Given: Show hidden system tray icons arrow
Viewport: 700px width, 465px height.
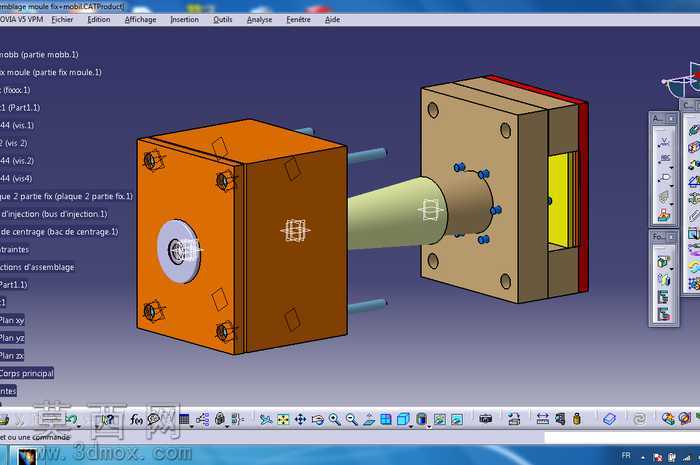Looking at the screenshot, I should coord(643,457).
